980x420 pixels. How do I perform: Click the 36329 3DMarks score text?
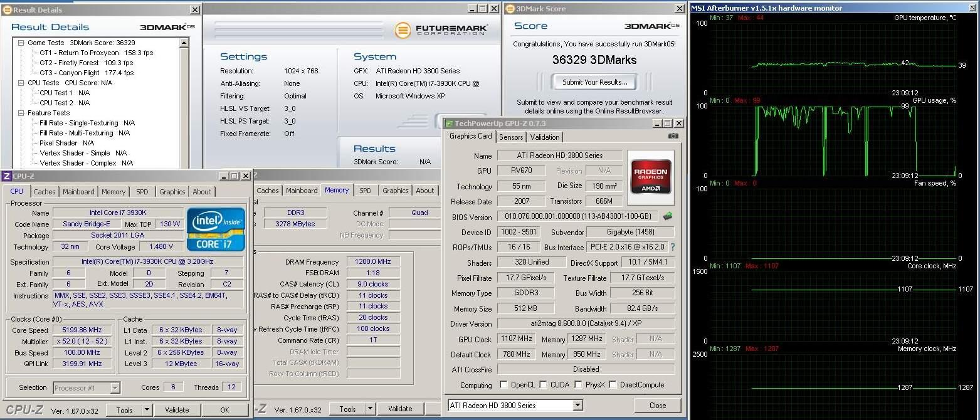(594, 60)
